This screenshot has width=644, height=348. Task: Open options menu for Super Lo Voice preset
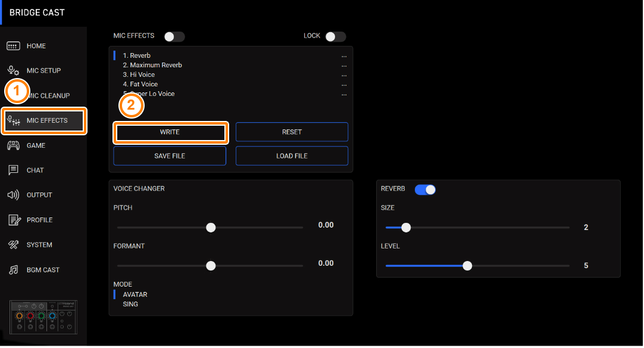(x=344, y=94)
